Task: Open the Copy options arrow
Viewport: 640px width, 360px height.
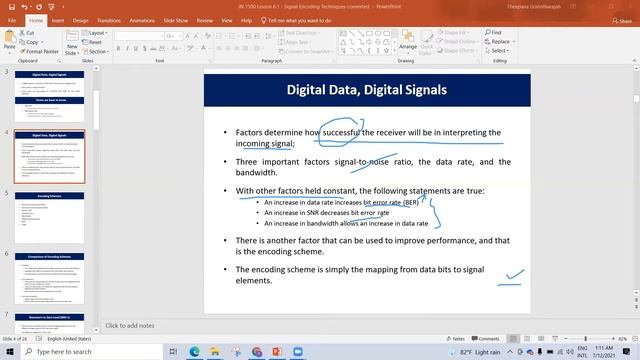Action: pos(42,42)
